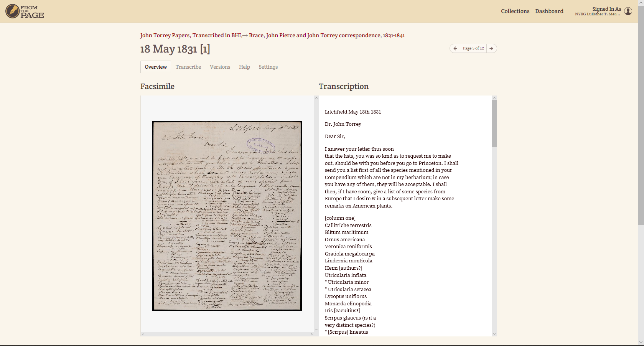Click the handwritten letter facsimile image
The image size is (644, 346).
[x=227, y=216]
